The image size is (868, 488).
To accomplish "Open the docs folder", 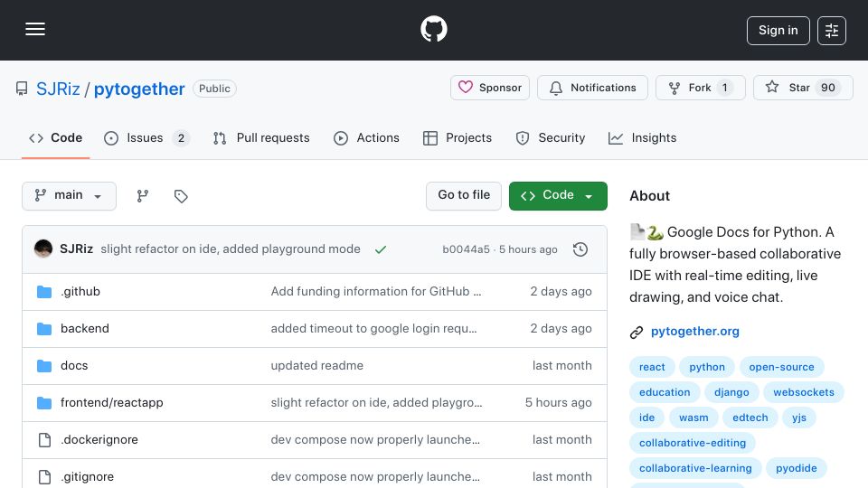I will click(74, 366).
